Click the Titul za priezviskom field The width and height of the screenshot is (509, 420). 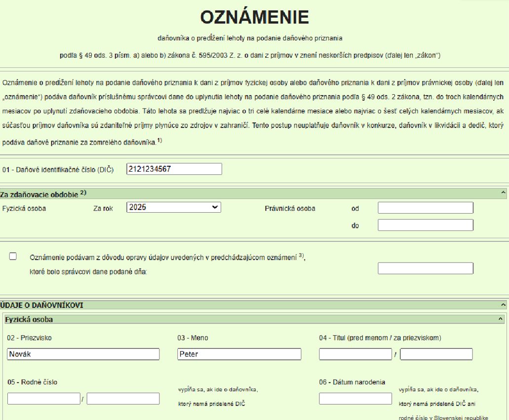click(436, 354)
